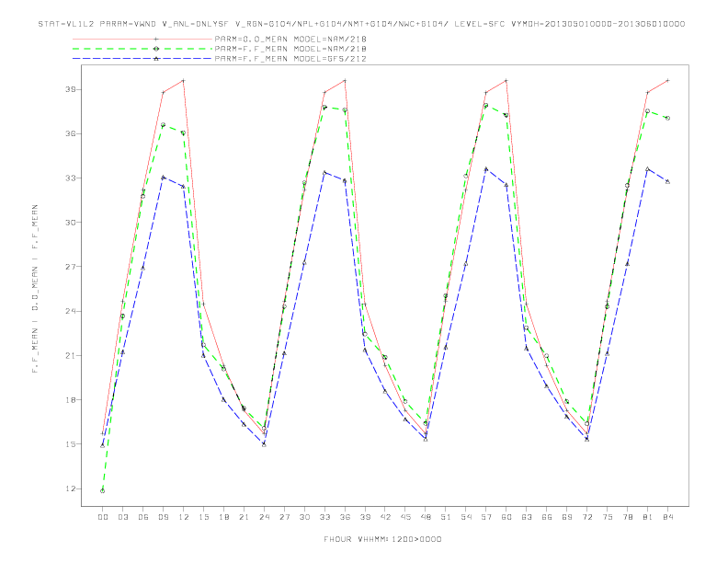Click y-axis tick label 39
The height and width of the screenshot is (563, 728).
tap(70, 89)
